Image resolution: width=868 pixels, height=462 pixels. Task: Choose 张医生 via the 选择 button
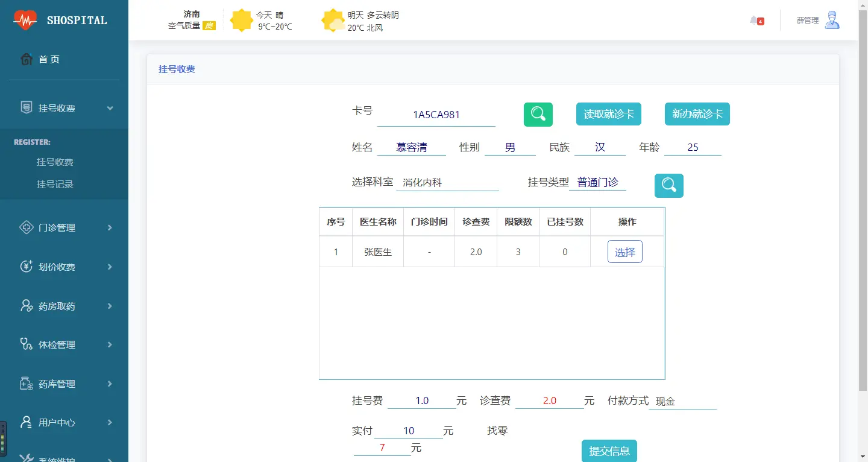click(624, 252)
